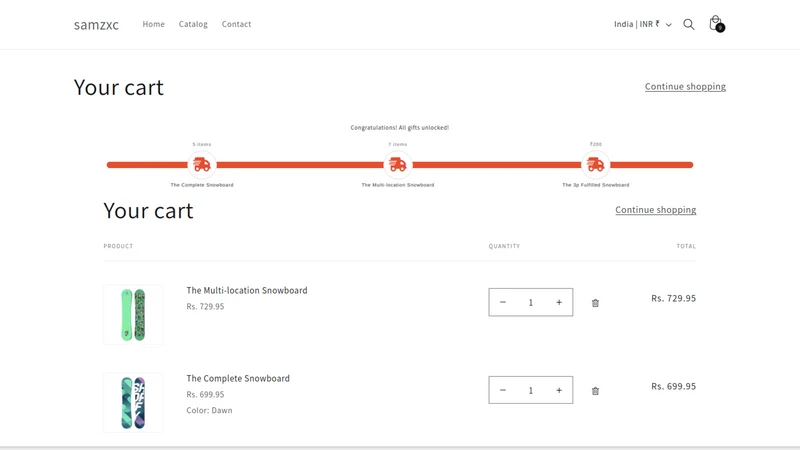Click the PRODUCT column header

coord(118,246)
